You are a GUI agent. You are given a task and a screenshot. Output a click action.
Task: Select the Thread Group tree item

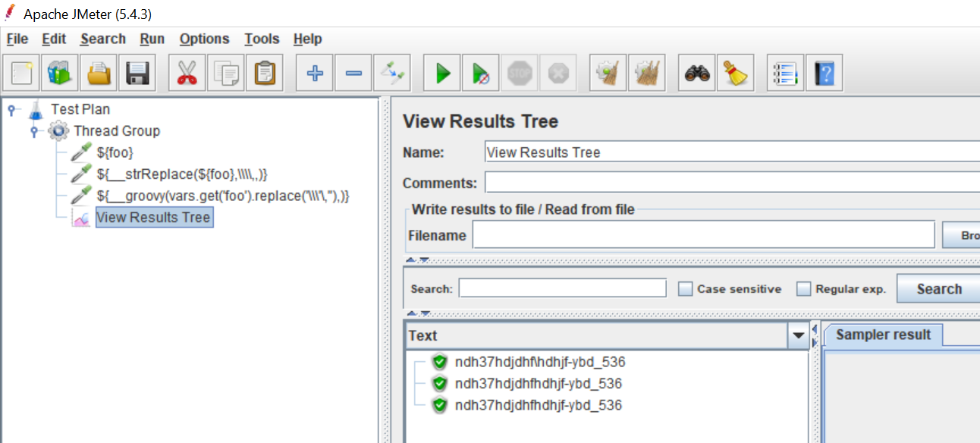click(x=117, y=131)
